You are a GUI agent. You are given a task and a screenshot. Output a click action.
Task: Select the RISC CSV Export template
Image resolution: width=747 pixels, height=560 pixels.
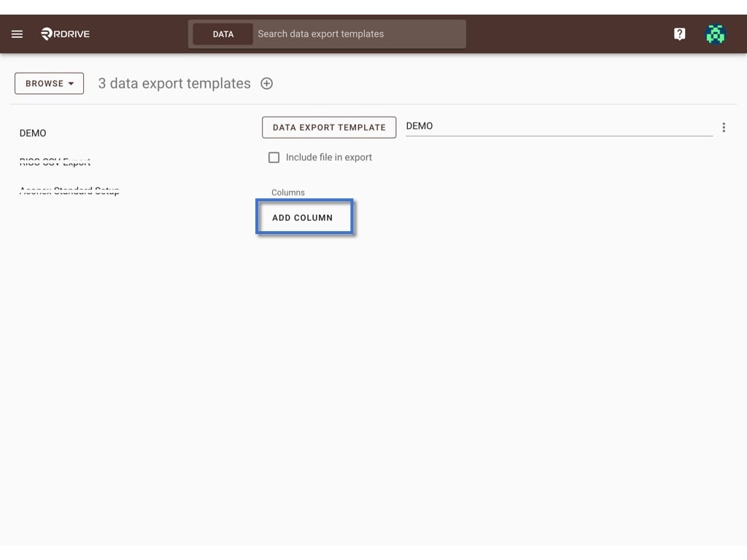[x=55, y=162]
